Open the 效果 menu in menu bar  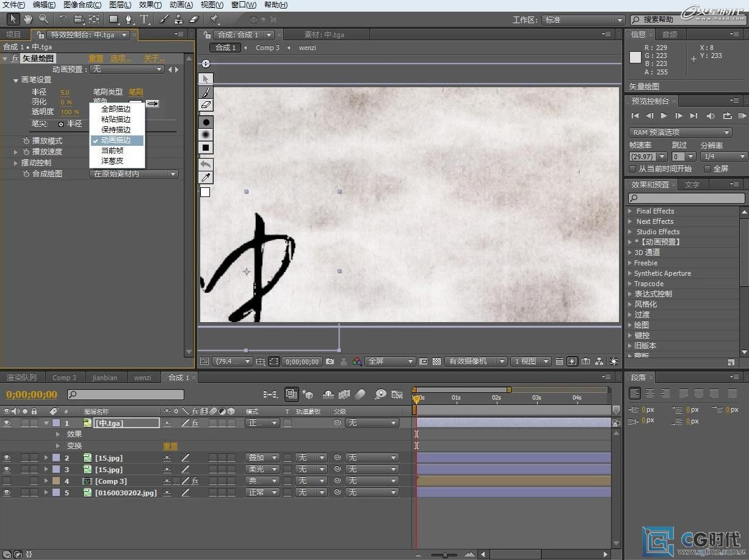(x=150, y=5)
